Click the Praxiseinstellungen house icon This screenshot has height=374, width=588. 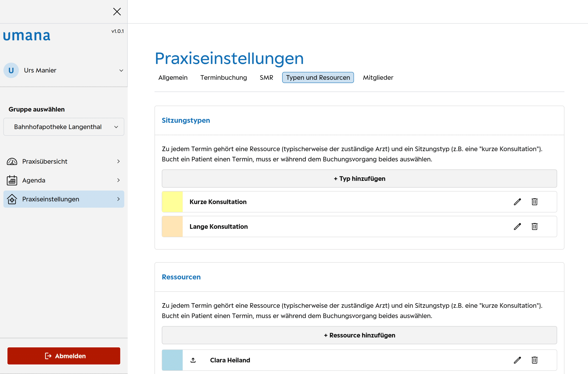(12, 199)
